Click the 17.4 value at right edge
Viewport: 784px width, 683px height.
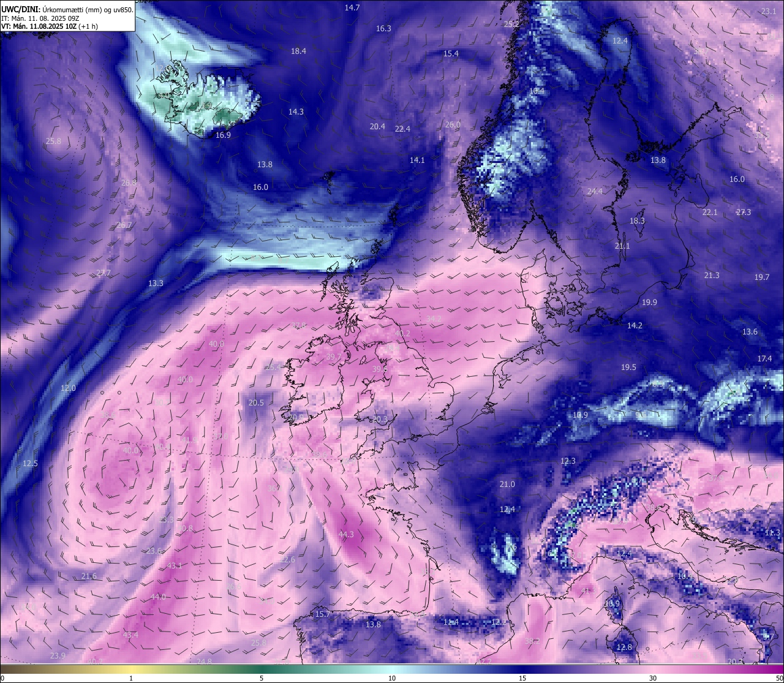[764, 359]
